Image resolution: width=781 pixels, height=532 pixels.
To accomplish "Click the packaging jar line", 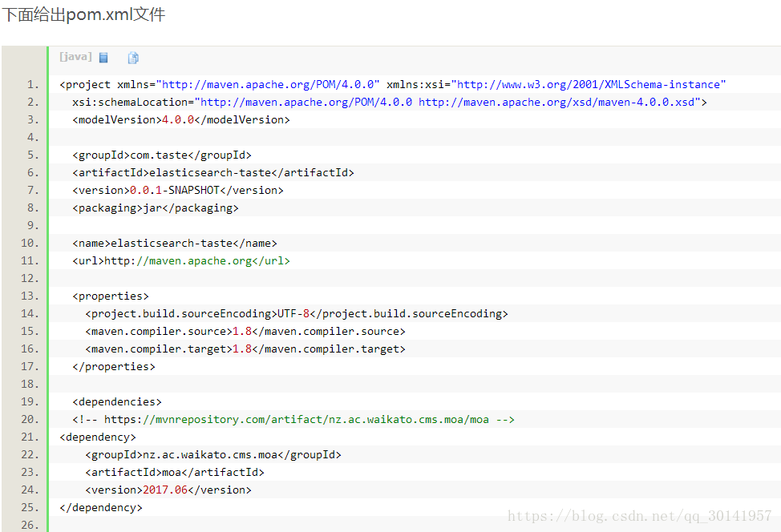I will (x=156, y=208).
